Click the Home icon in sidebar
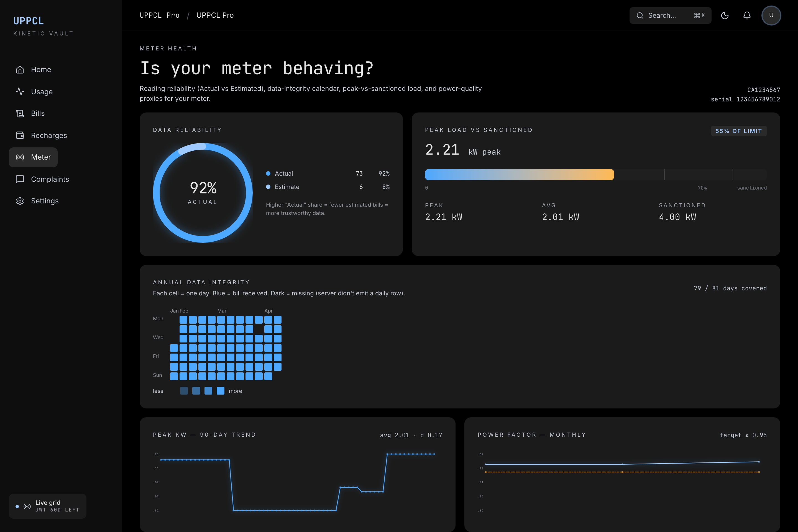798x532 pixels. [x=20, y=70]
